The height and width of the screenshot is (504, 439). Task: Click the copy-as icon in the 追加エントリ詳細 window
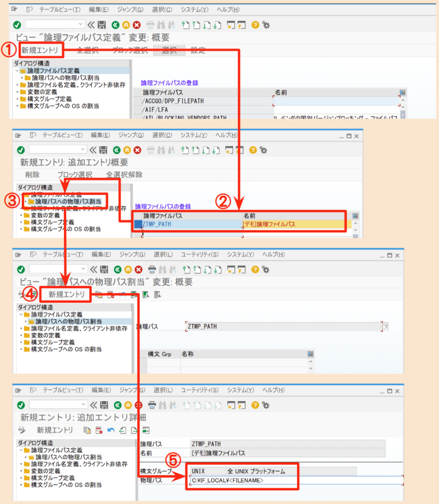(x=87, y=430)
